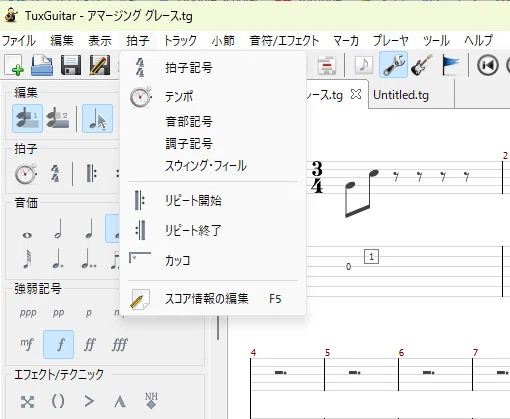Choose 拍子記号 from the dropdown menu
The image size is (510, 419).
tap(213, 68)
